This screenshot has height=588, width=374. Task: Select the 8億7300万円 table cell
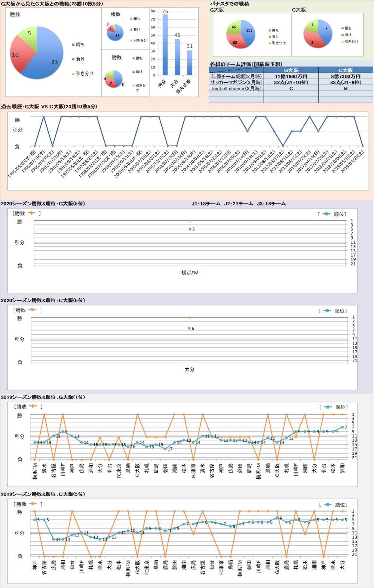[346, 76]
